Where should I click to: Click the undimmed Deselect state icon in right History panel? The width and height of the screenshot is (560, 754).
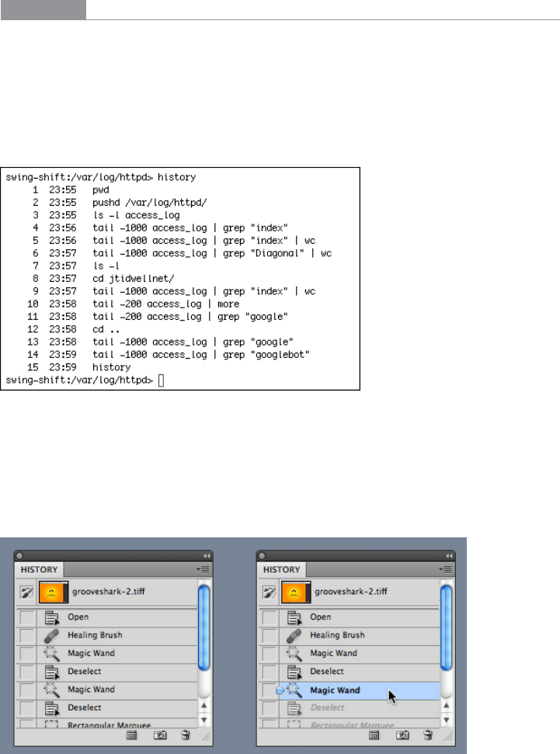click(x=294, y=672)
